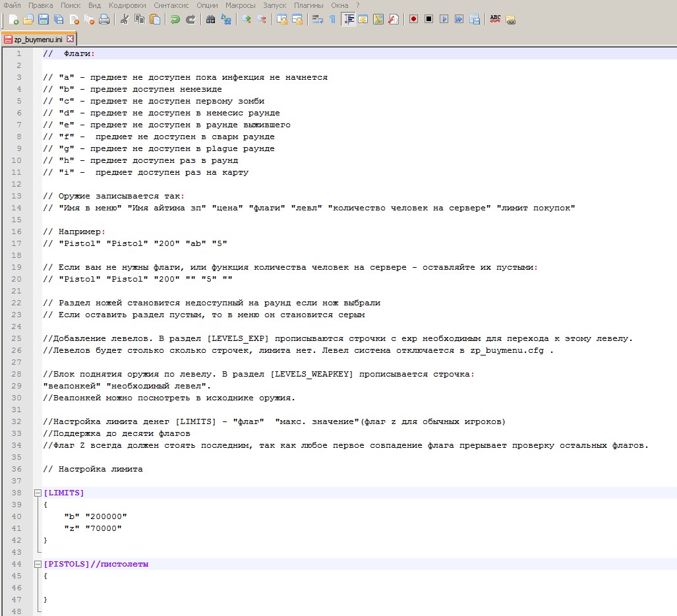Play back the recorded macro
The height and width of the screenshot is (616, 677).
click(444, 19)
